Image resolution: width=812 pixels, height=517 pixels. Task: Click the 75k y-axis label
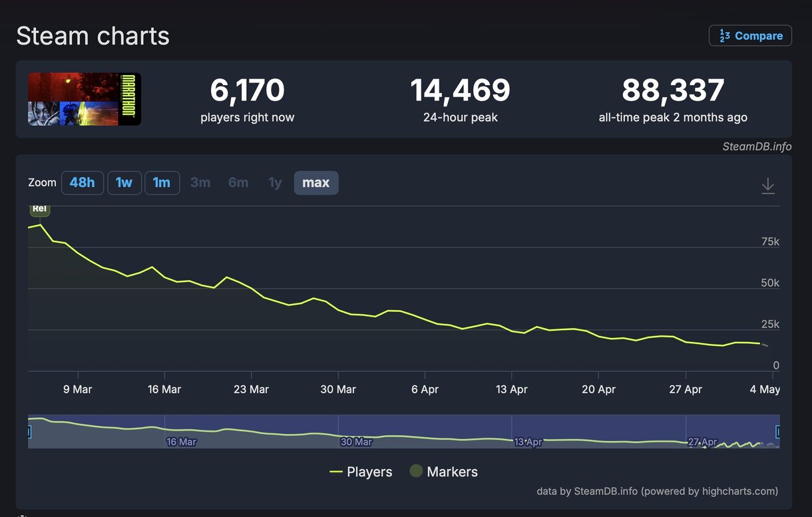770,242
